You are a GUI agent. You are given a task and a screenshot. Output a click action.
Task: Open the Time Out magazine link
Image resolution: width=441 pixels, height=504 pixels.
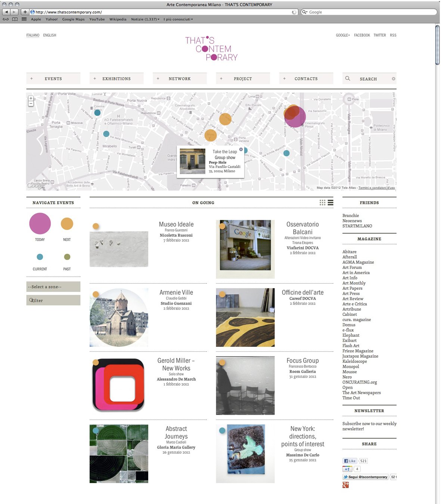point(351,398)
